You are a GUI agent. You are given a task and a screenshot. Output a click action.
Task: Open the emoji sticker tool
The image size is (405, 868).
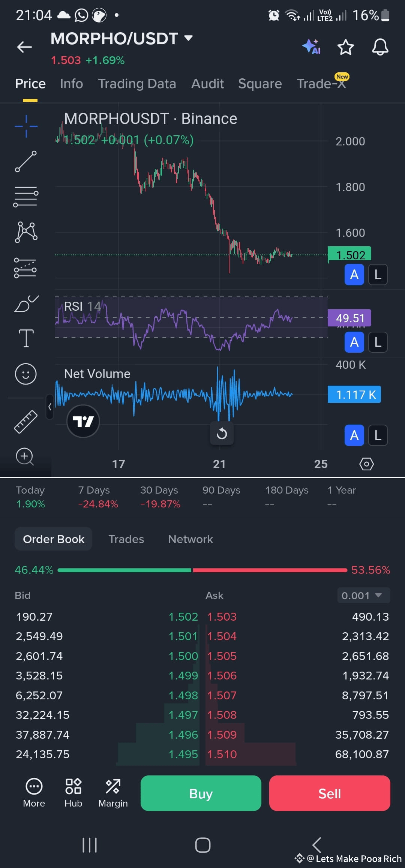(x=25, y=374)
